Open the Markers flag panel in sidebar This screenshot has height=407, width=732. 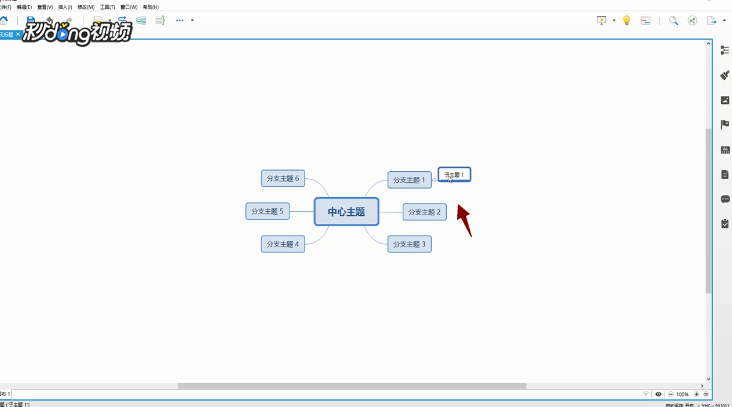click(x=725, y=125)
